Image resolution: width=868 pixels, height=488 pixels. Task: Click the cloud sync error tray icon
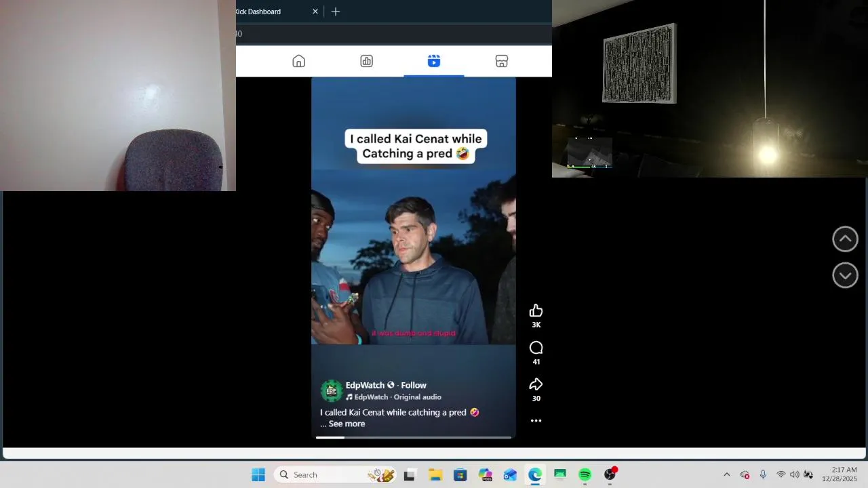pos(745,475)
